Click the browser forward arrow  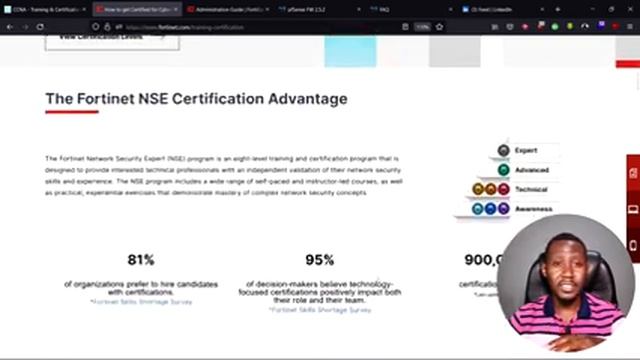pyautogui.click(x=25, y=27)
